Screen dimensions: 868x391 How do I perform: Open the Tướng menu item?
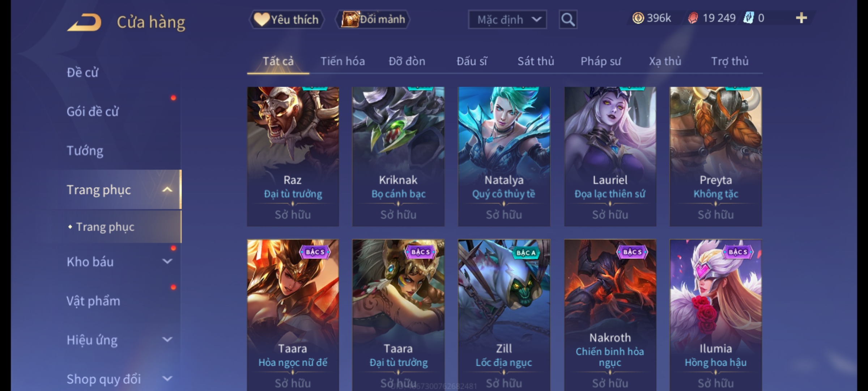[85, 151]
